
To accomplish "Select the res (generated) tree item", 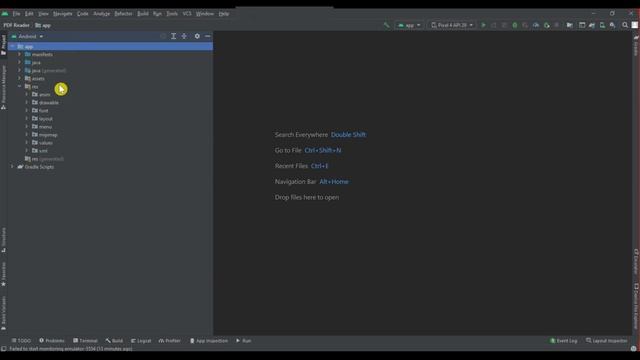I will tap(44, 159).
